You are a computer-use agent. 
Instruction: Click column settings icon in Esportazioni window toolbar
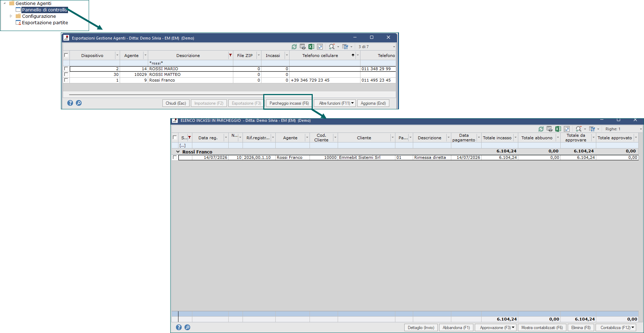[345, 47]
